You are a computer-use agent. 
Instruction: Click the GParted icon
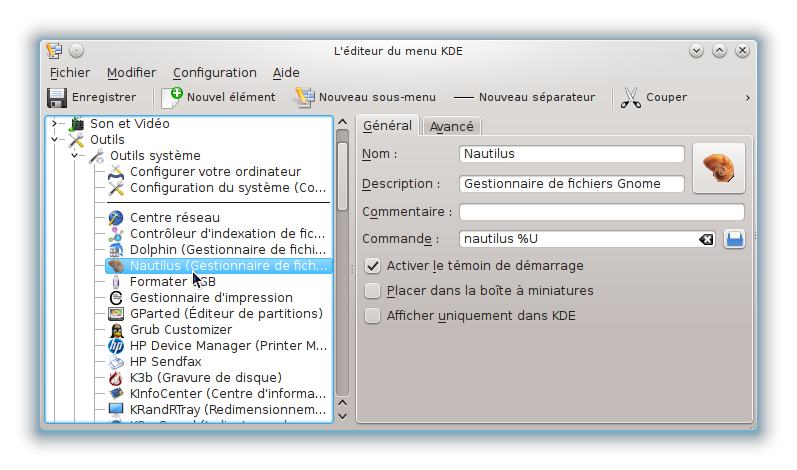pyautogui.click(x=116, y=314)
